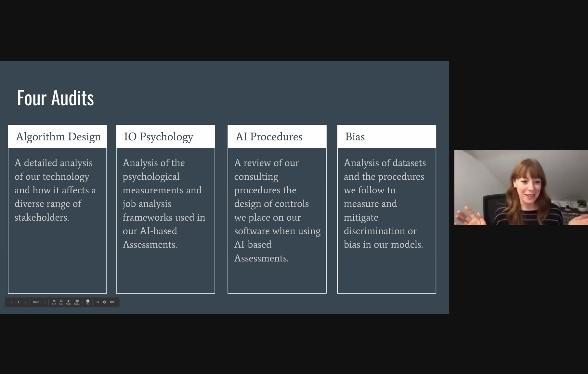Click the AI Procedures heading
Image resolution: width=588 pixels, height=374 pixels.
pos(269,137)
